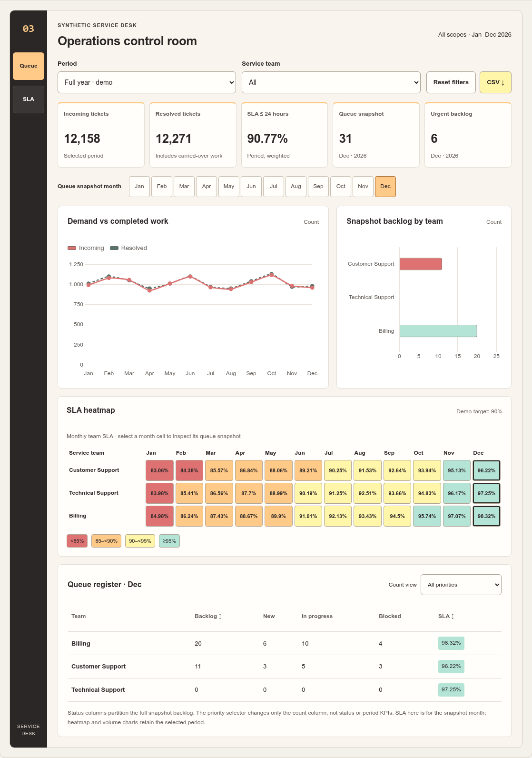Viewport: 532px width, 758px height.
Task: Sort register by SLA column
Action: click(x=446, y=616)
